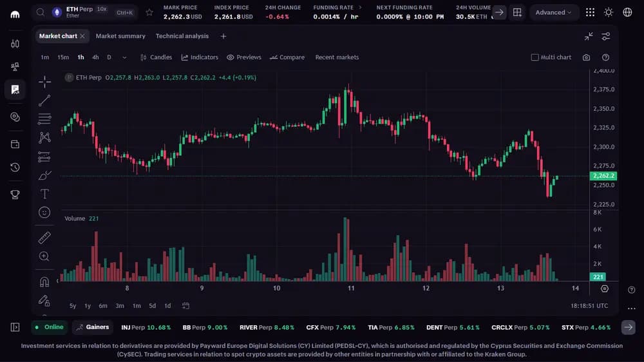Select the trend line drawing tool

(44, 100)
